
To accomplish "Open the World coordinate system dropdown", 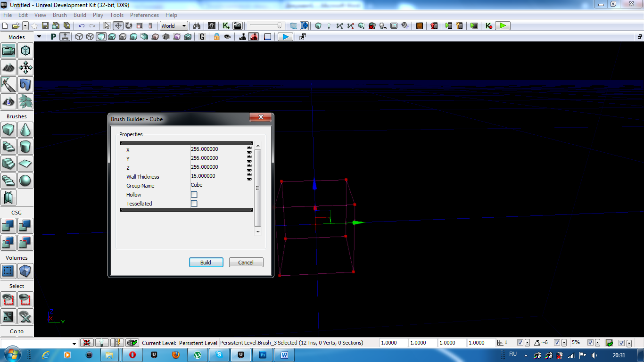I will [174, 26].
